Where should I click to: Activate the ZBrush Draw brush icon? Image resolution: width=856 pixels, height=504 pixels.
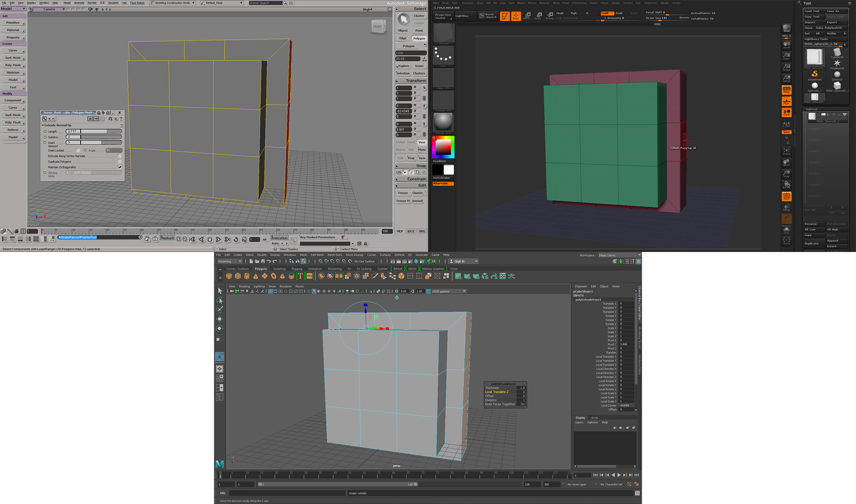click(516, 16)
